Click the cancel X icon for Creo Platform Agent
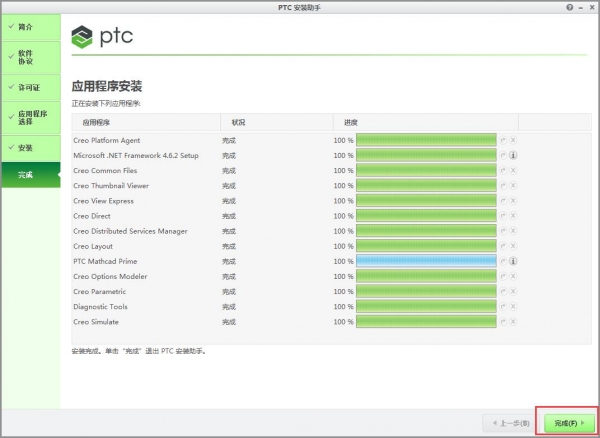 click(x=513, y=140)
